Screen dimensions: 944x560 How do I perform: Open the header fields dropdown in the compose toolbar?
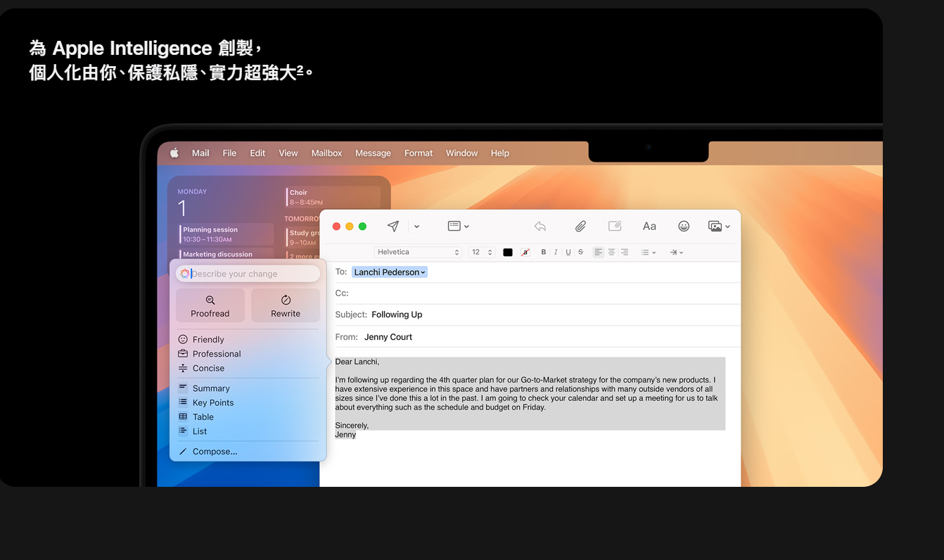(458, 226)
